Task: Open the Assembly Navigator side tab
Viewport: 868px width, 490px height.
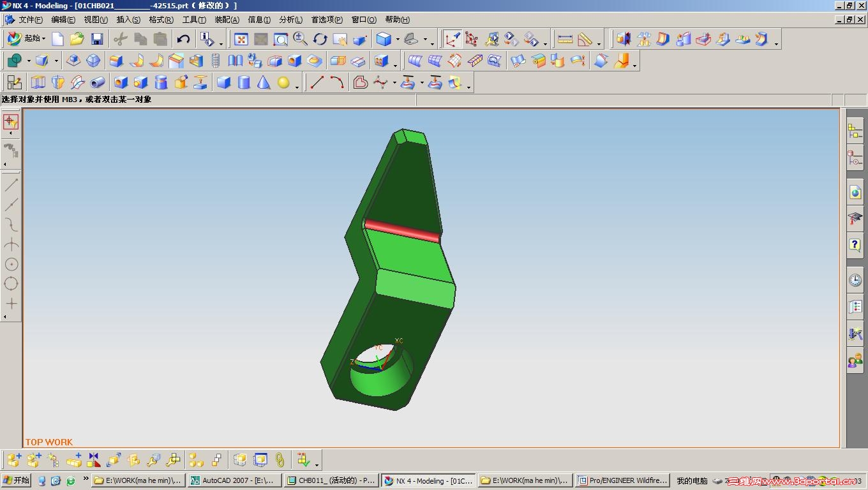Action: click(855, 131)
